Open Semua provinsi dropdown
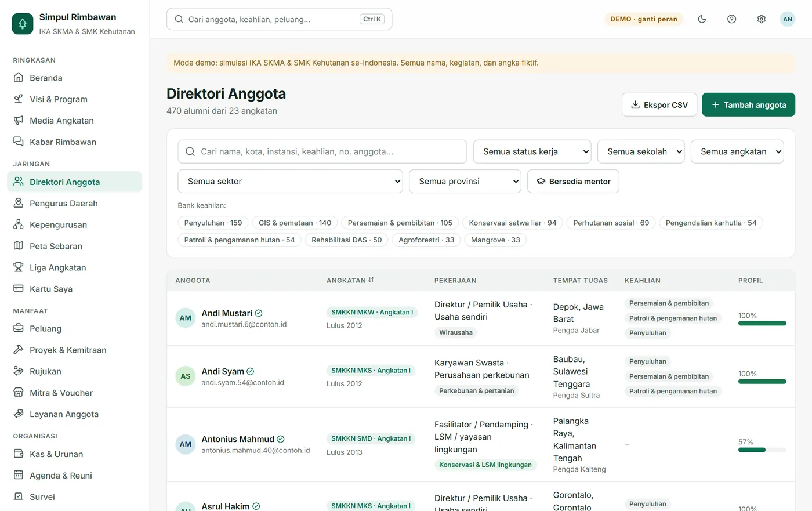Viewport: 812px width, 511px height. pyautogui.click(x=465, y=182)
